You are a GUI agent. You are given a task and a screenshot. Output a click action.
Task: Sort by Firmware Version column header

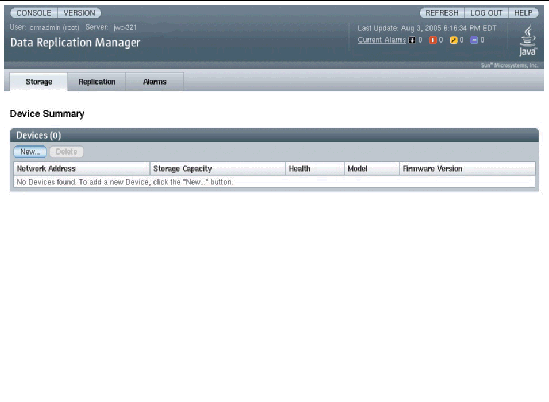tap(467, 168)
